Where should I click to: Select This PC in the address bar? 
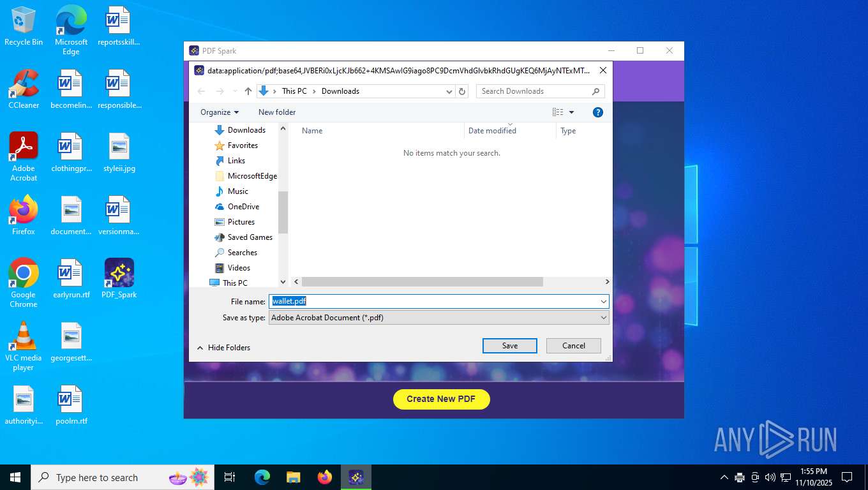coord(294,91)
